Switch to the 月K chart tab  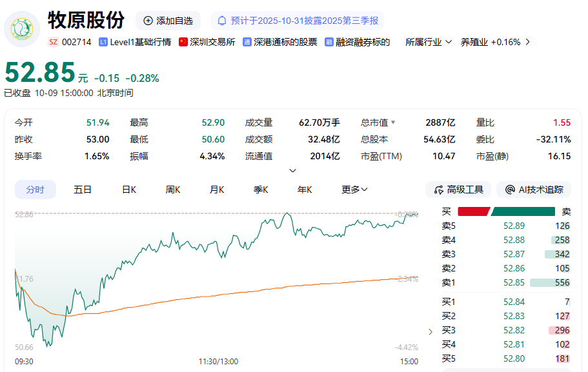[217, 190]
